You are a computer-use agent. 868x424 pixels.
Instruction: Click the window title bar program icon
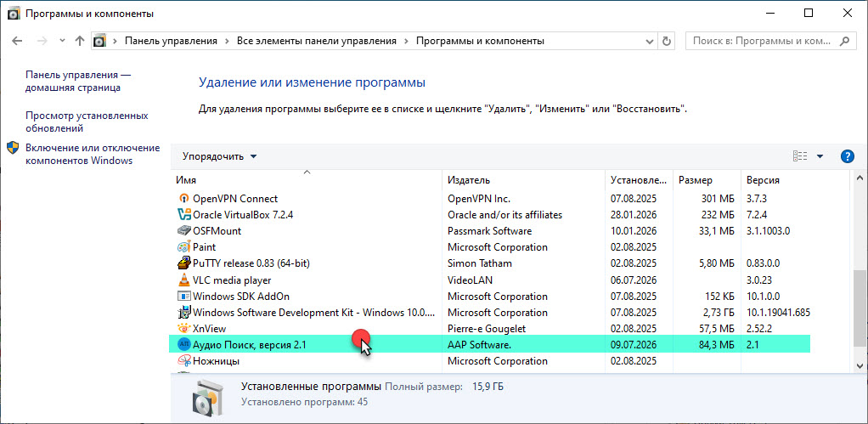14,14
